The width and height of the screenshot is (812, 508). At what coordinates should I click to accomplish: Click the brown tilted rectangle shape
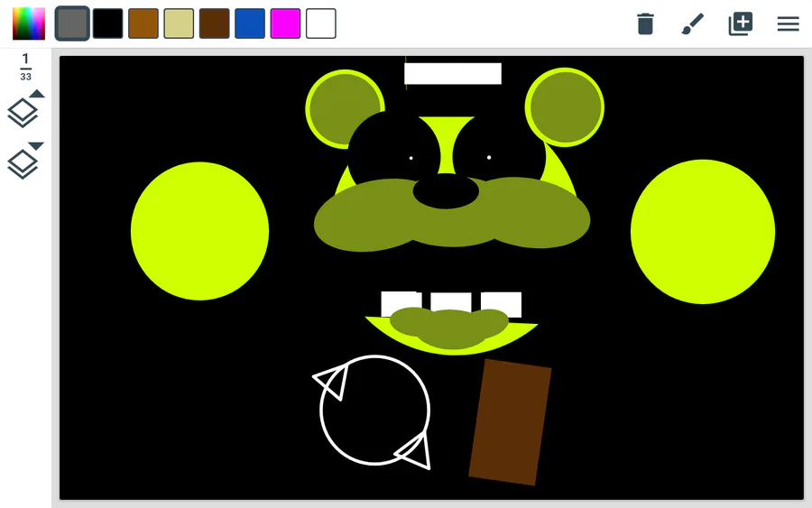click(x=510, y=422)
